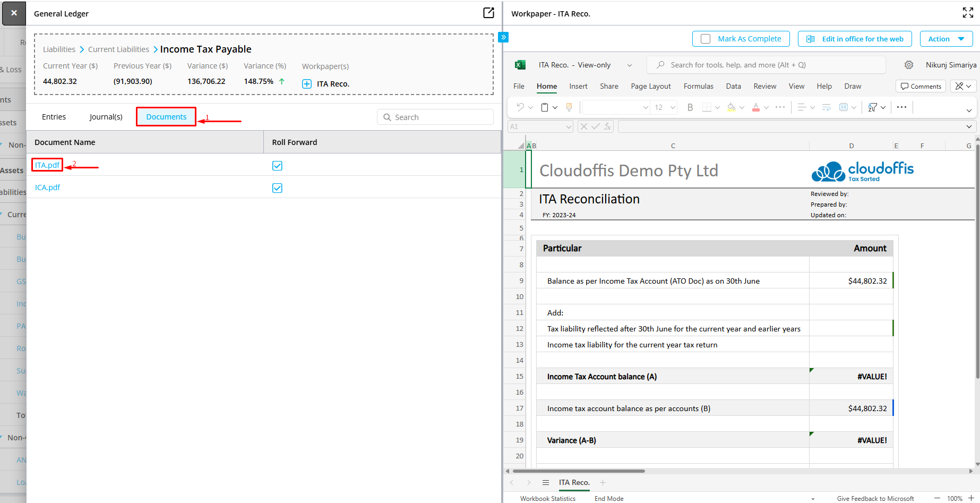This screenshot has height=503, width=980.
Task: Open the font name dropdown
Action: (x=646, y=107)
